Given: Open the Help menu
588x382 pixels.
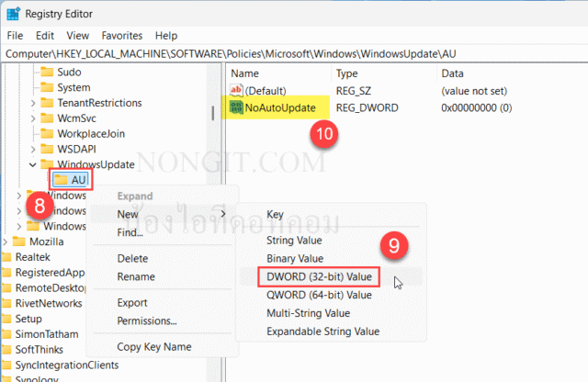Looking at the screenshot, I should [x=166, y=36].
